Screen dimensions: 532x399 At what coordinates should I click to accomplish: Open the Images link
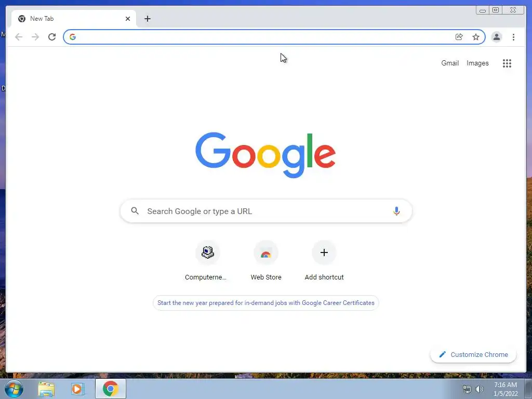(x=477, y=63)
